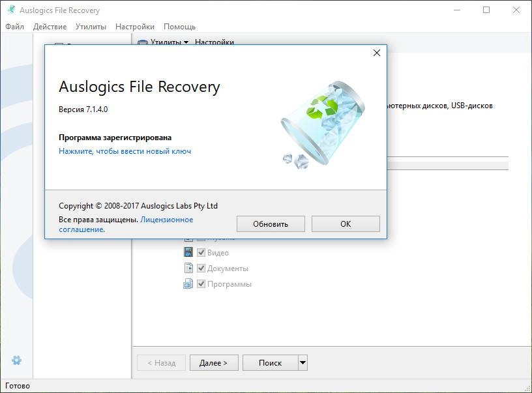Click the Programs file type icon

point(188,284)
